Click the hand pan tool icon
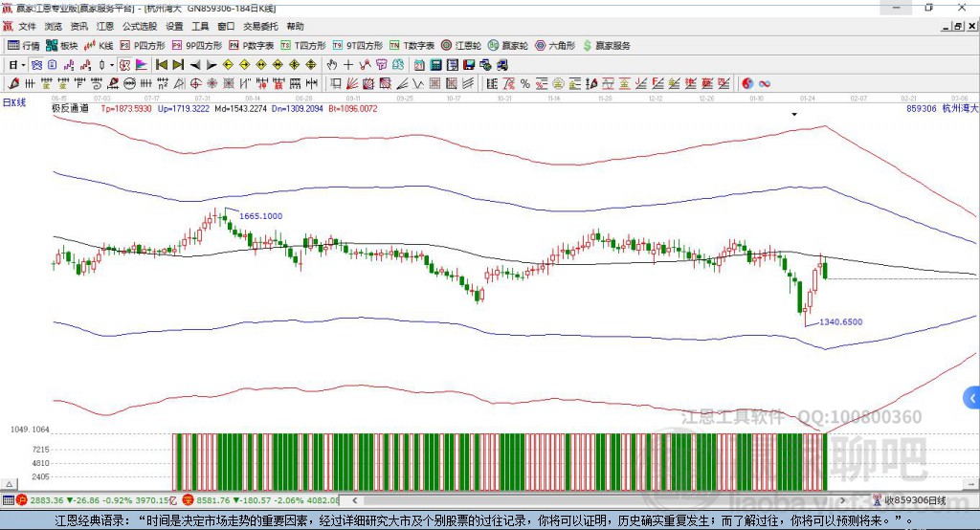 tap(332, 65)
